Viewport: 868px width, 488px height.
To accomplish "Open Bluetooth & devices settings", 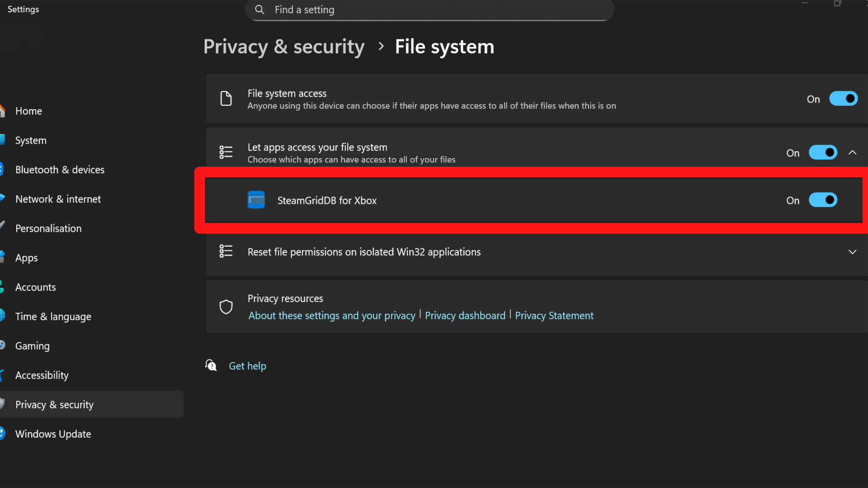I will 60,169.
